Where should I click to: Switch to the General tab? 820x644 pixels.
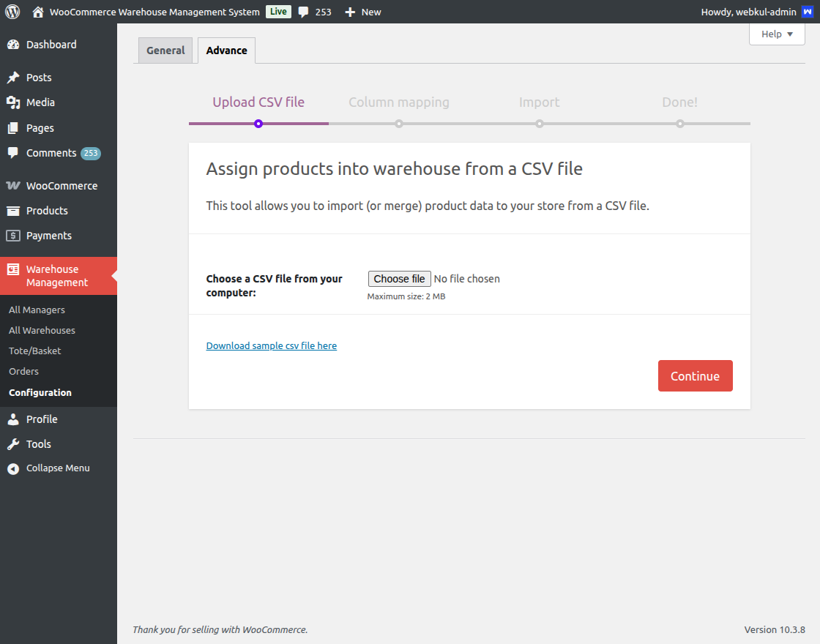165,50
